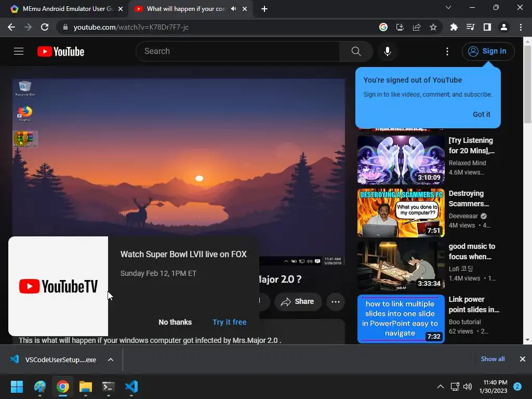
Task: Close the downloads bar
Action: (523, 359)
